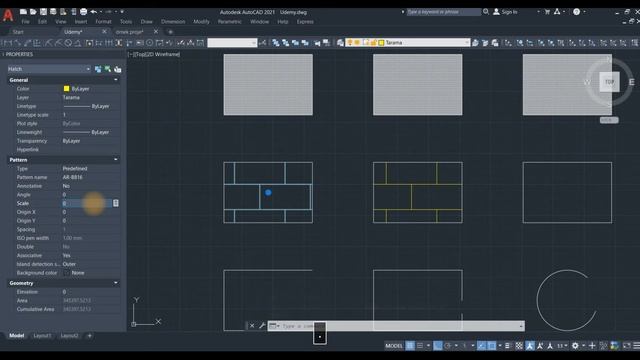Toggle transparency display in status bar

point(519,346)
